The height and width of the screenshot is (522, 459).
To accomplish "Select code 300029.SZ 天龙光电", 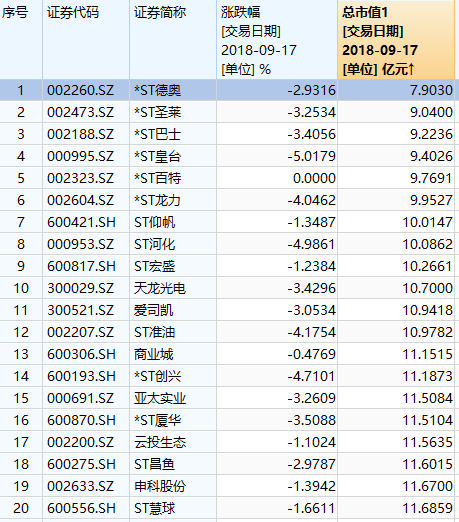I will [x=80, y=288].
